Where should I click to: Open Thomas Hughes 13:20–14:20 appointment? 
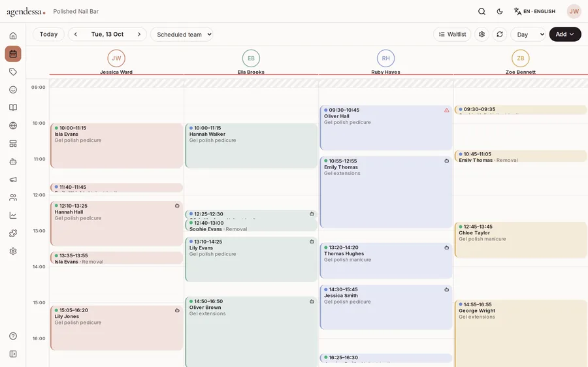point(386,261)
